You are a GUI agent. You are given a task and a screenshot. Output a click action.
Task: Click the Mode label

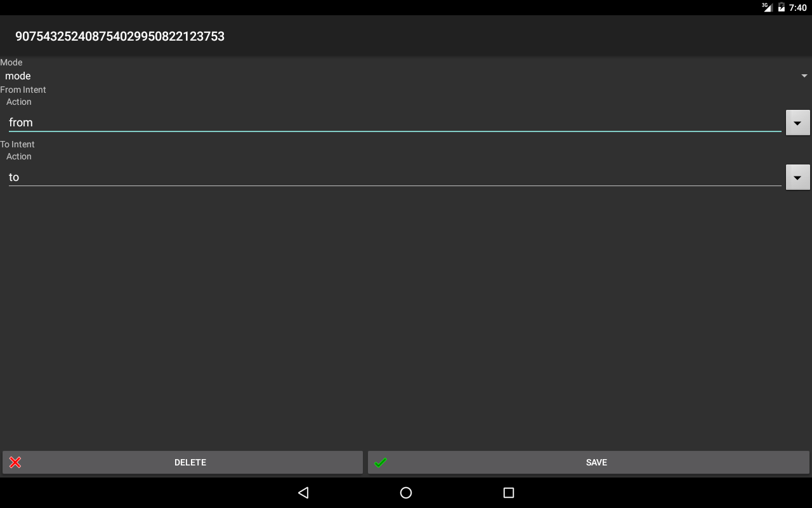point(11,62)
